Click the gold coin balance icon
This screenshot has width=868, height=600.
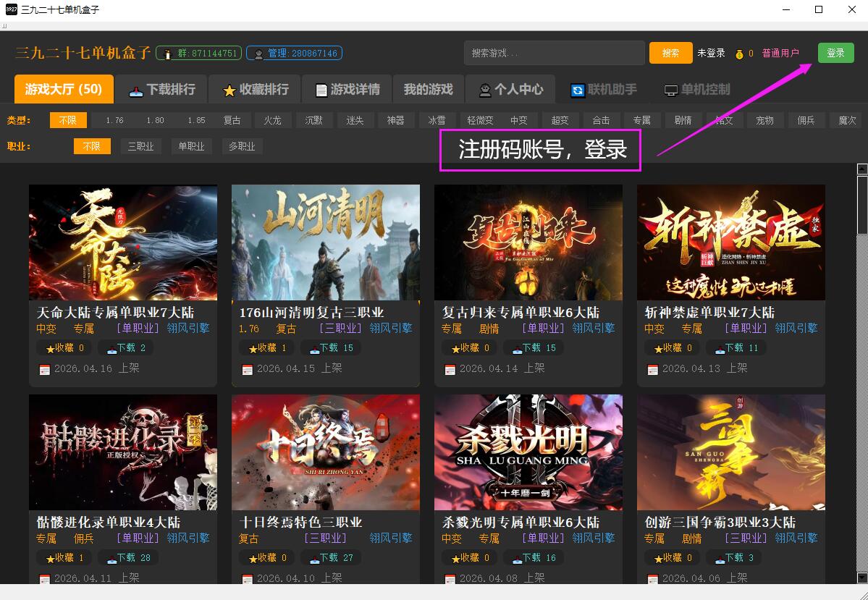739,54
